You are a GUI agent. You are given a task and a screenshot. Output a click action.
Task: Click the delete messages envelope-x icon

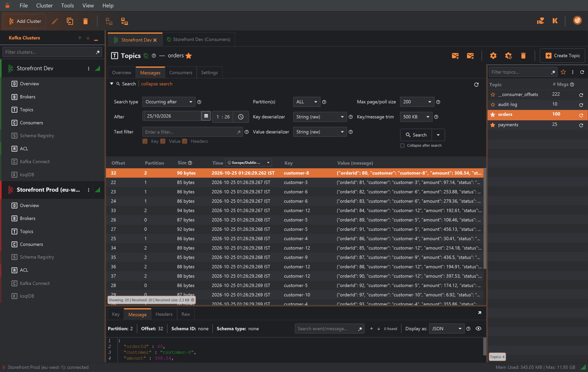470,56
